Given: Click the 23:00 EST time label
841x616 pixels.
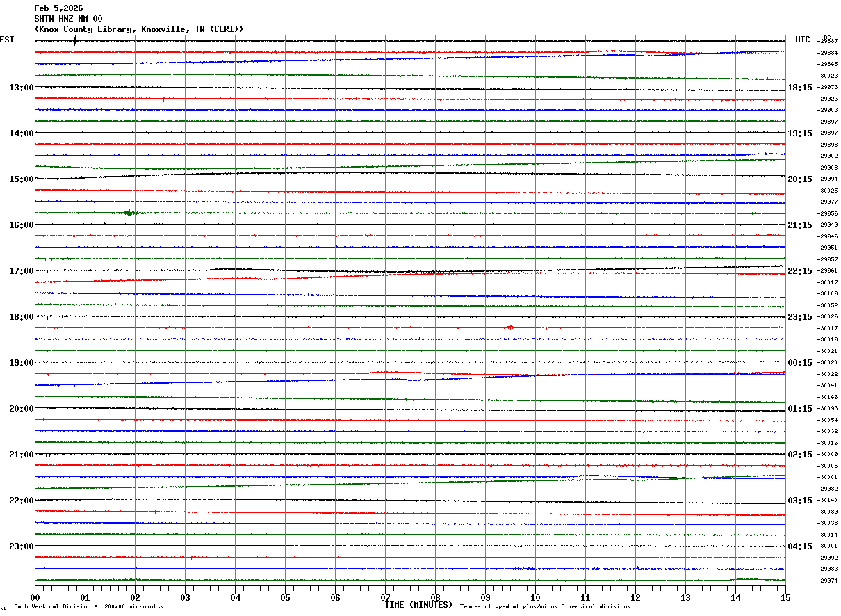Looking at the screenshot, I should pos(21,546).
